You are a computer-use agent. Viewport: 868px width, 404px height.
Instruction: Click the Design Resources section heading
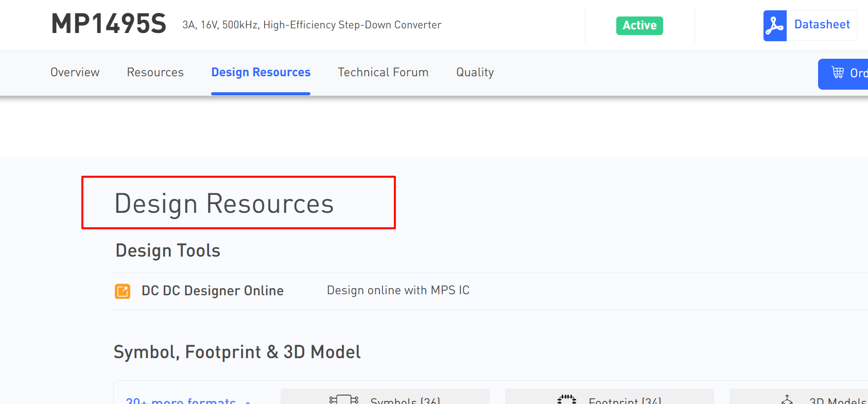[224, 204]
